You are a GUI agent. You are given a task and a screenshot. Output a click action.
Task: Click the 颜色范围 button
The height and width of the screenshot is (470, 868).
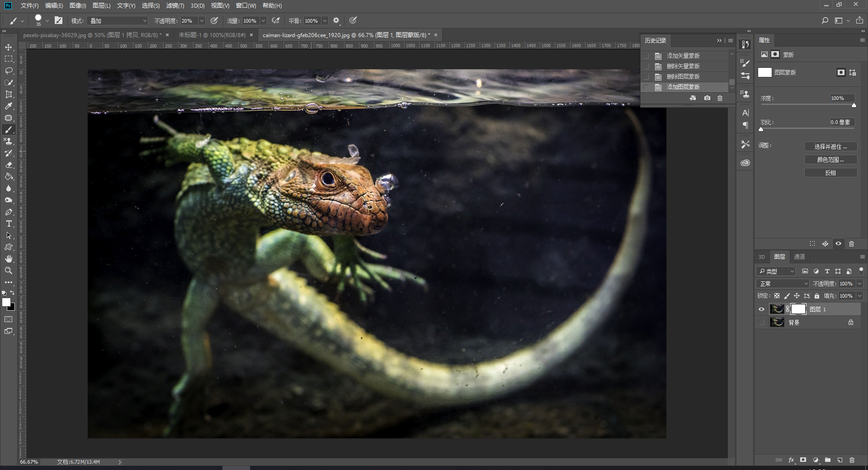coord(830,160)
